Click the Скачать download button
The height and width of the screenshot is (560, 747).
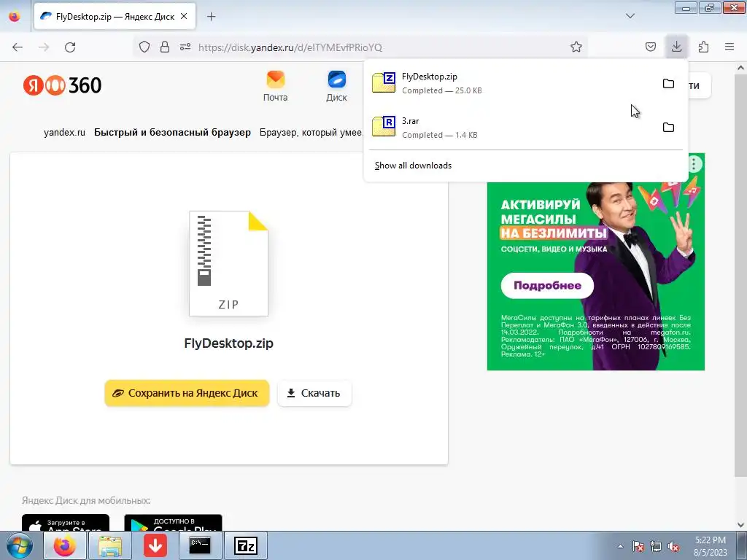pyautogui.click(x=314, y=393)
